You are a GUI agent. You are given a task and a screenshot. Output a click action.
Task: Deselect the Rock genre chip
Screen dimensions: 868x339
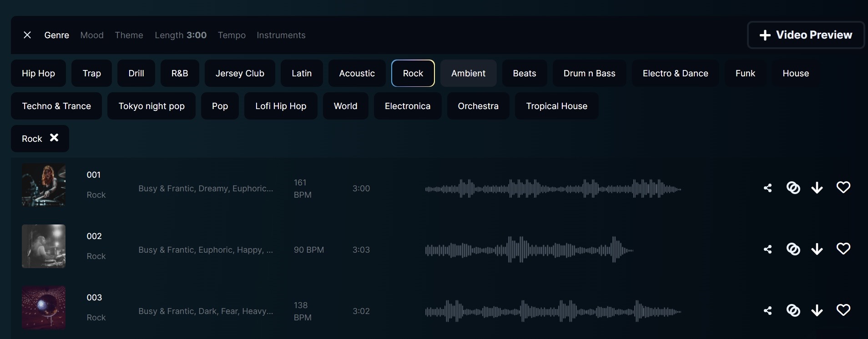click(x=413, y=73)
